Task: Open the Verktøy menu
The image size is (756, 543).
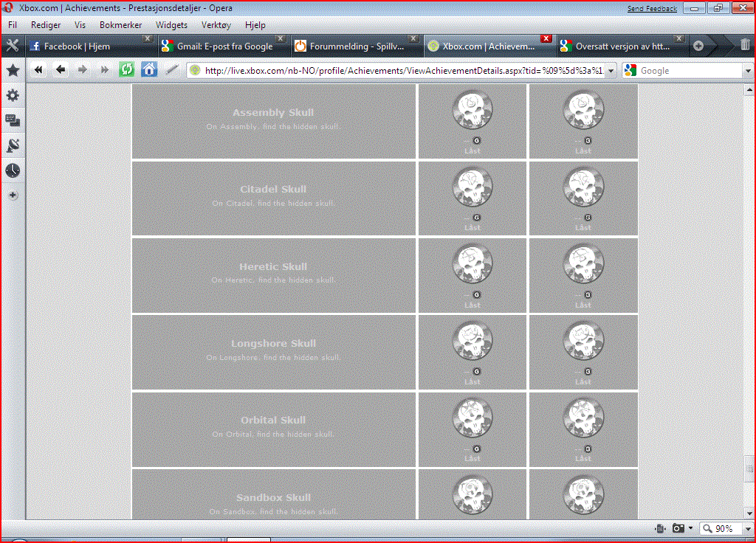Action: (x=216, y=25)
